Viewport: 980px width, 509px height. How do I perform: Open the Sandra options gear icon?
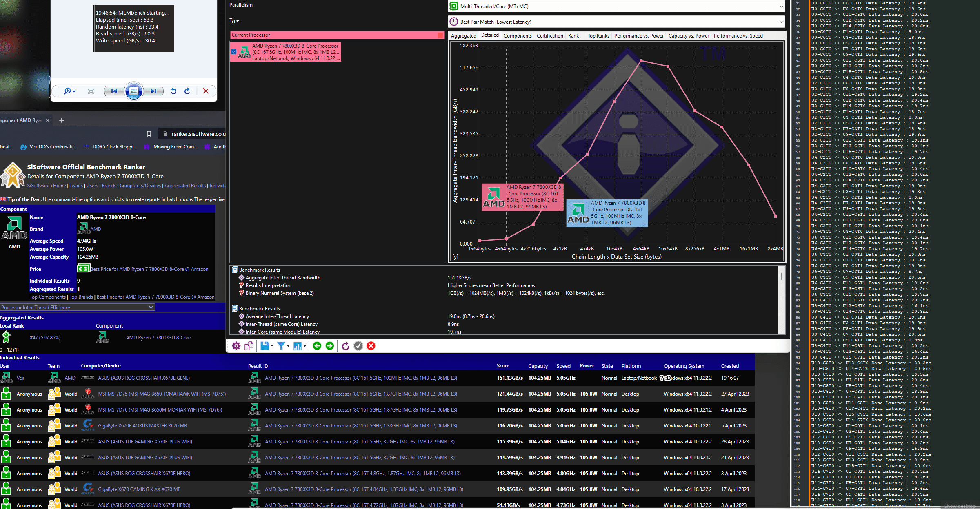(x=236, y=346)
